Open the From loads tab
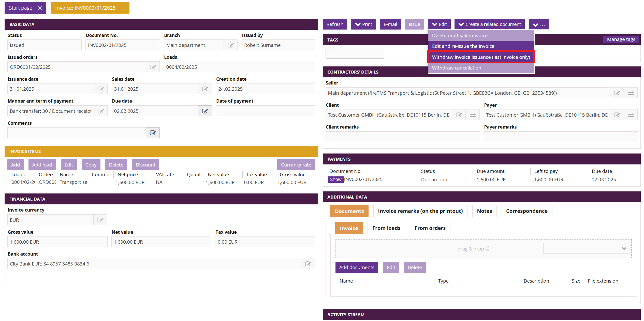This screenshot has width=644, height=321. [x=386, y=228]
